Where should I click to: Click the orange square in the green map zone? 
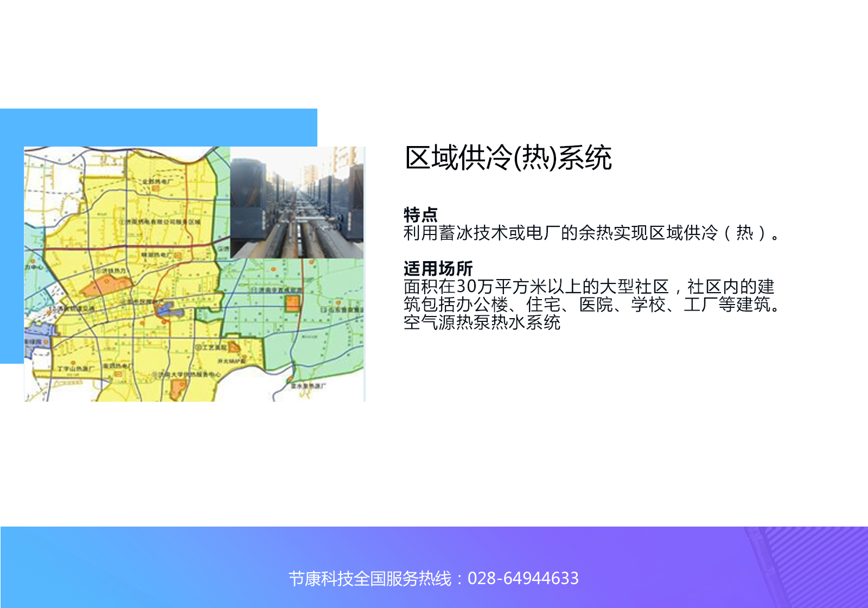tap(292, 303)
